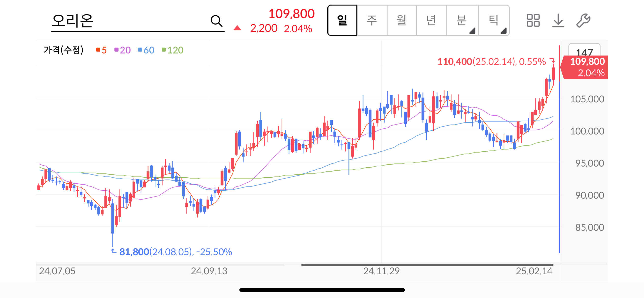Expand the 틱 tick interval dropdown

494,20
